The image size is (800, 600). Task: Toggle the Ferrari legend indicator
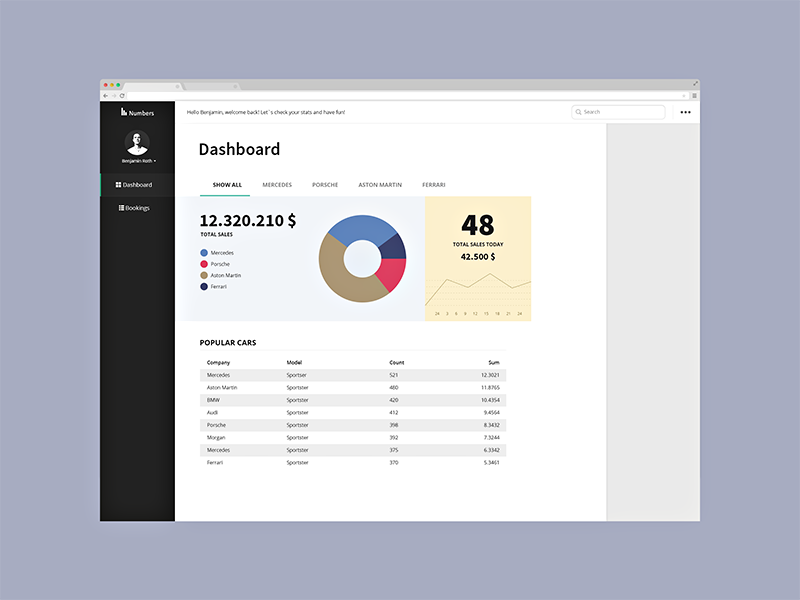pos(204,287)
